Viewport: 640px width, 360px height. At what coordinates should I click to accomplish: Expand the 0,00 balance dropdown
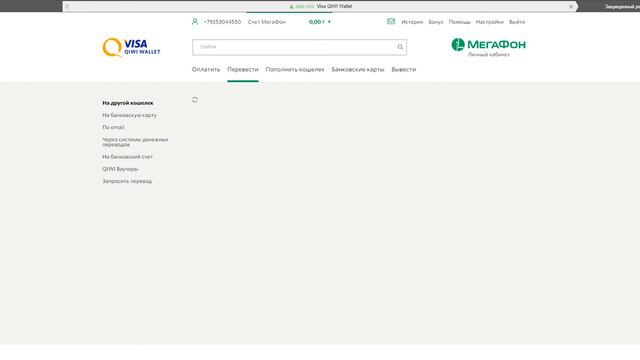click(320, 22)
